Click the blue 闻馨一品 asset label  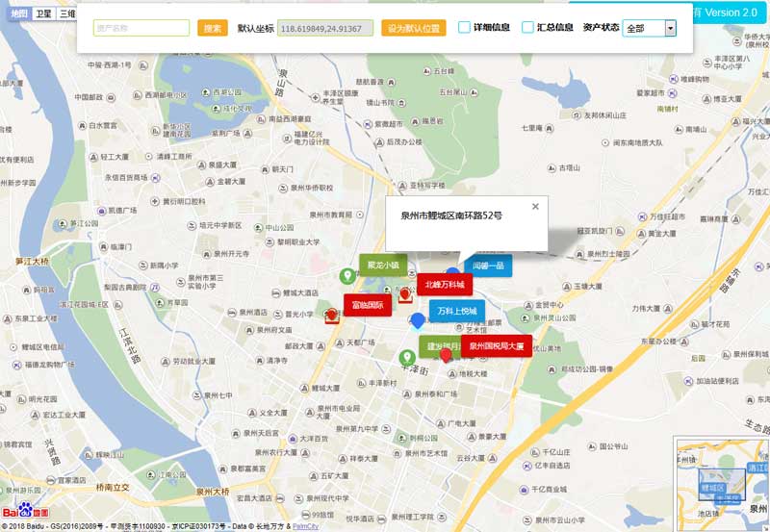(x=488, y=266)
